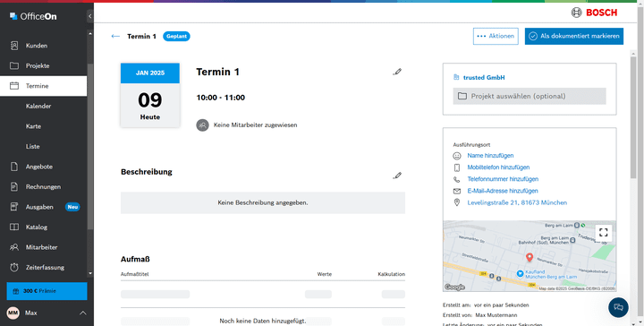Click the mobile phone icon

(457, 167)
